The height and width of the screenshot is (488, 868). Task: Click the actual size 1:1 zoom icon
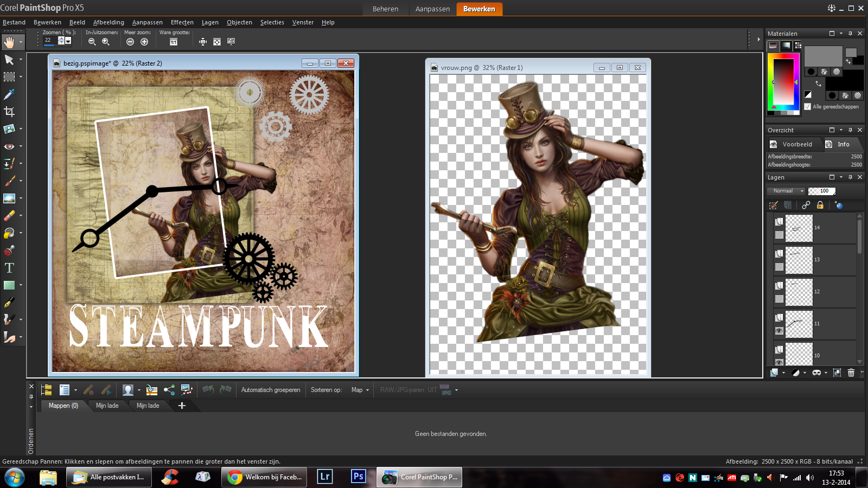[174, 42]
